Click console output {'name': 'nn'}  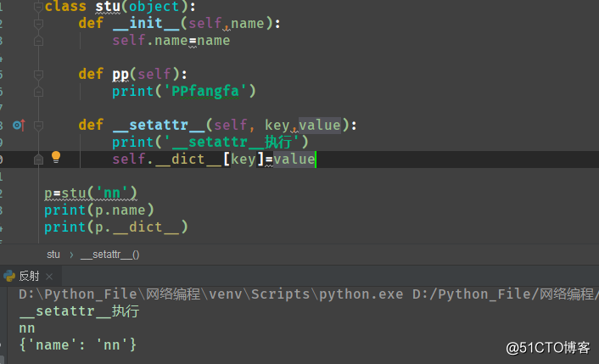77,344
